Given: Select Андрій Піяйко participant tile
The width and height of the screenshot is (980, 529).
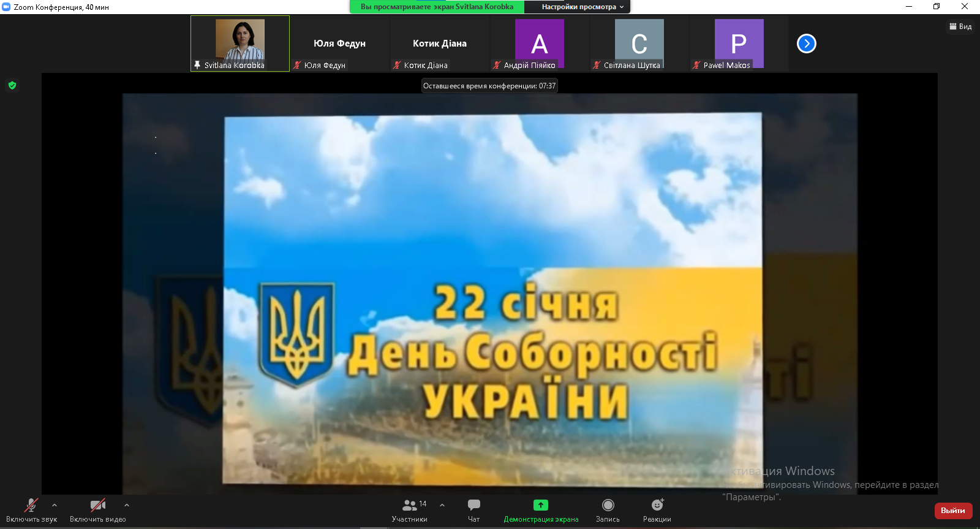Looking at the screenshot, I should 540,44.
